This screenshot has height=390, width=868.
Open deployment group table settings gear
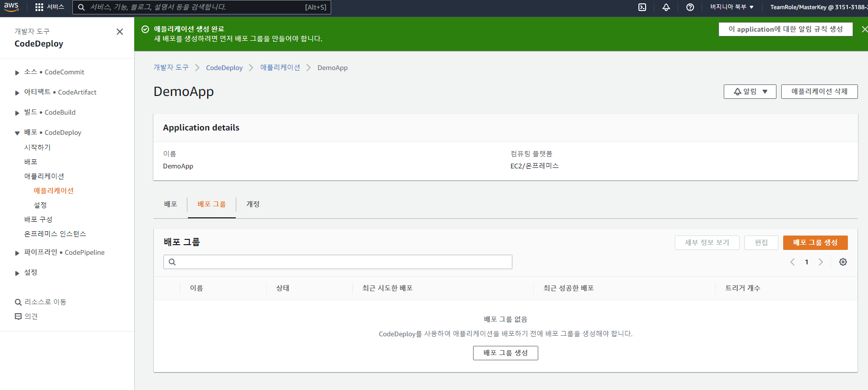(843, 262)
